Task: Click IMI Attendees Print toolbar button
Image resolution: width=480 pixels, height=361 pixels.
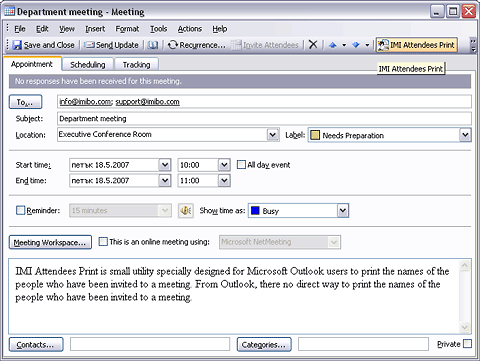Action: 417,45
